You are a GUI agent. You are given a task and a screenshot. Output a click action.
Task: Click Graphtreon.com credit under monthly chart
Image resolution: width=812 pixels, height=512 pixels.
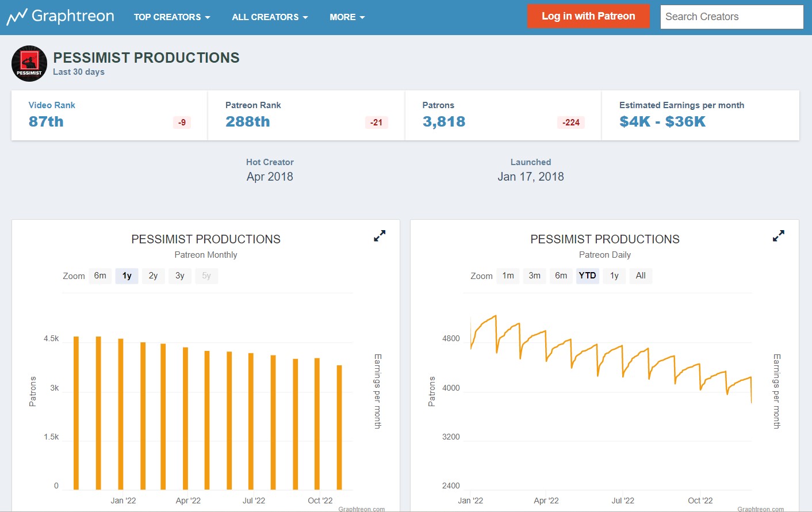pos(362,509)
